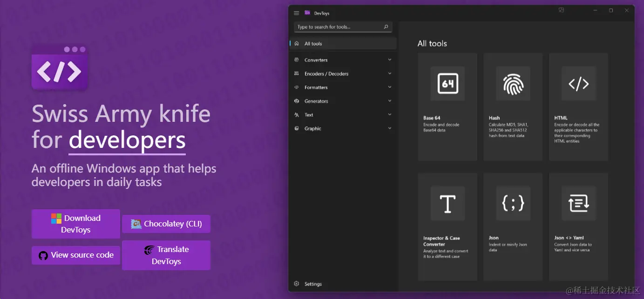This screenshot has height=299, width=644.
Task: Click the tool search input field
Action: (x=343, y=27)
